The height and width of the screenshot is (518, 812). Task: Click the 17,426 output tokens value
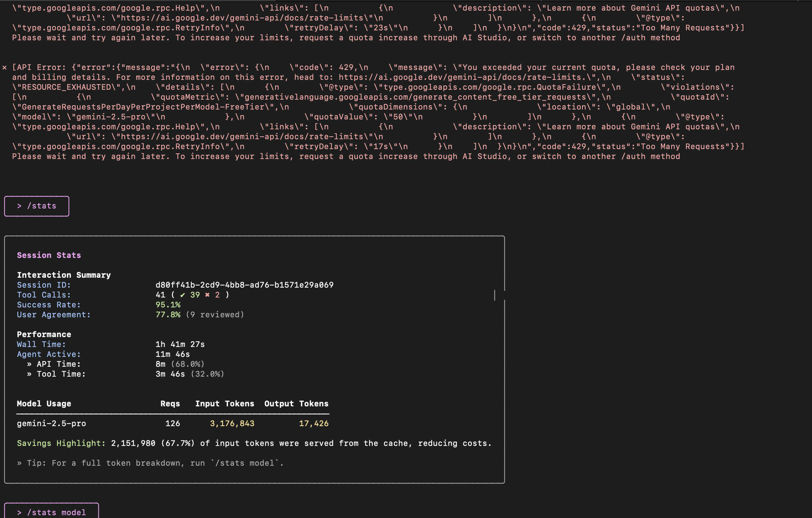pos(314,423)
